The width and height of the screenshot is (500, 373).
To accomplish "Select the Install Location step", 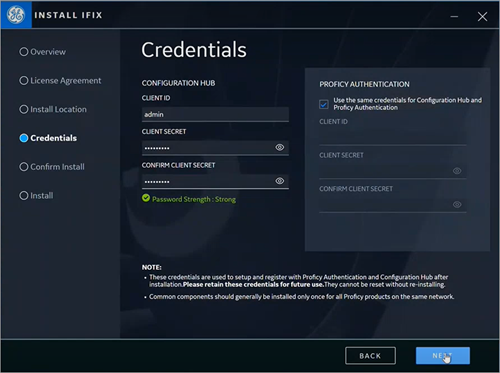I will tap(53, 109).
